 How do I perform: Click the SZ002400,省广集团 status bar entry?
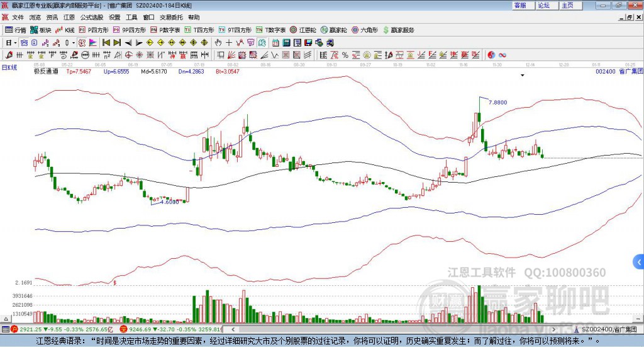pyautogui.click(x=606, y=329)
